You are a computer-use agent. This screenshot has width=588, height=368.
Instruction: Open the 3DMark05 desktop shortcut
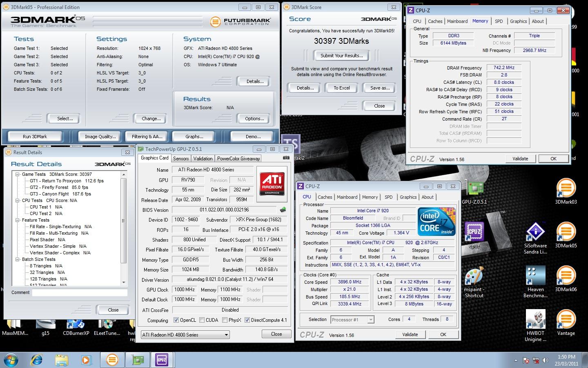(566, 235)
